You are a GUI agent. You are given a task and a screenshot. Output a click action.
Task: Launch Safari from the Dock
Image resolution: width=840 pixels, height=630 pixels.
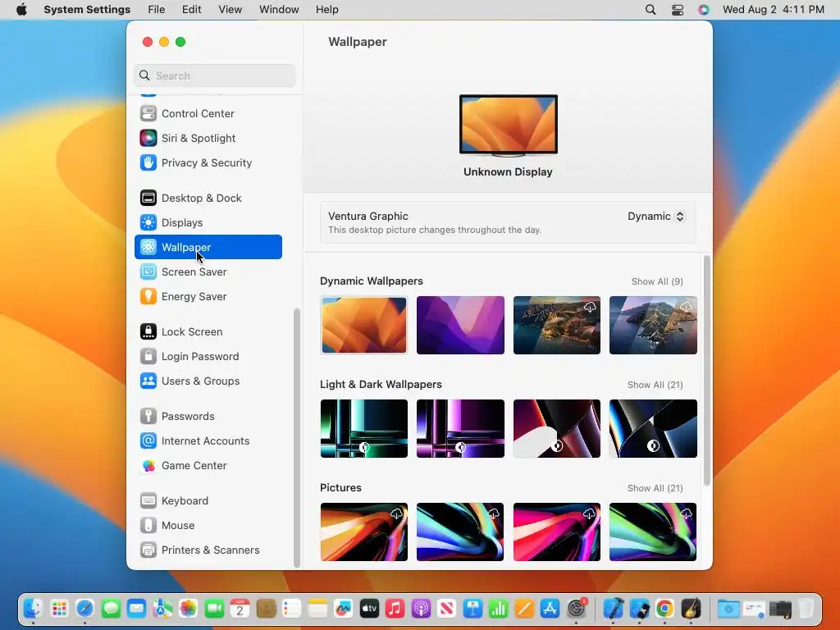[84, 609]
